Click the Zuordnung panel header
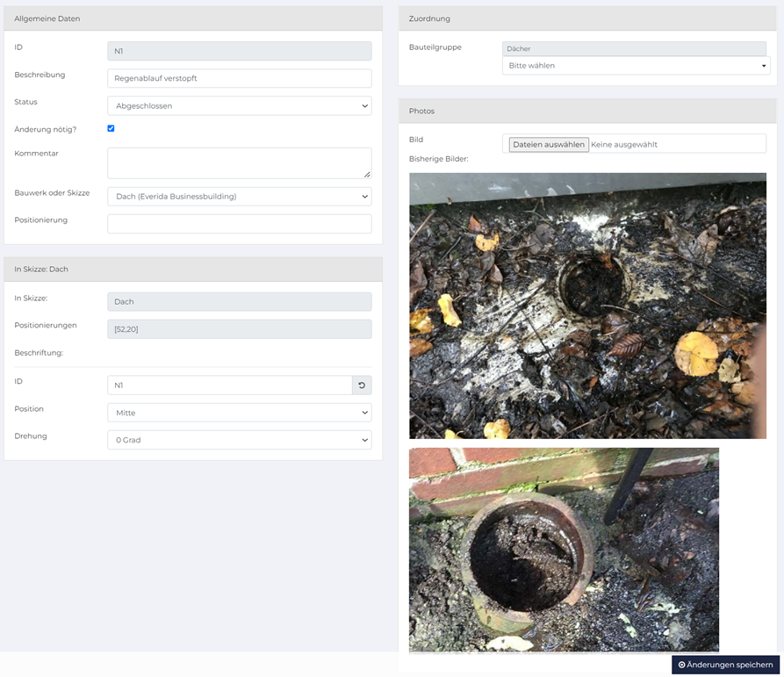Image resolution: width=784 pixels, height=677 pixels. (587, 18)
